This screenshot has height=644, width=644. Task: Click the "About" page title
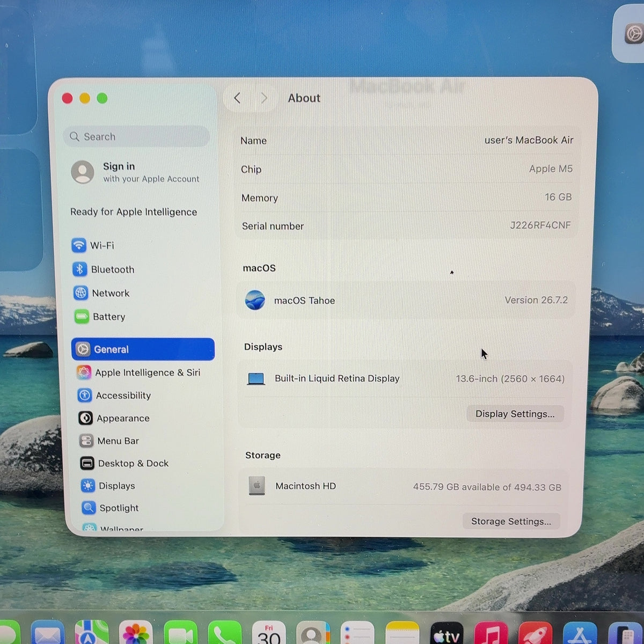point(304,98)
